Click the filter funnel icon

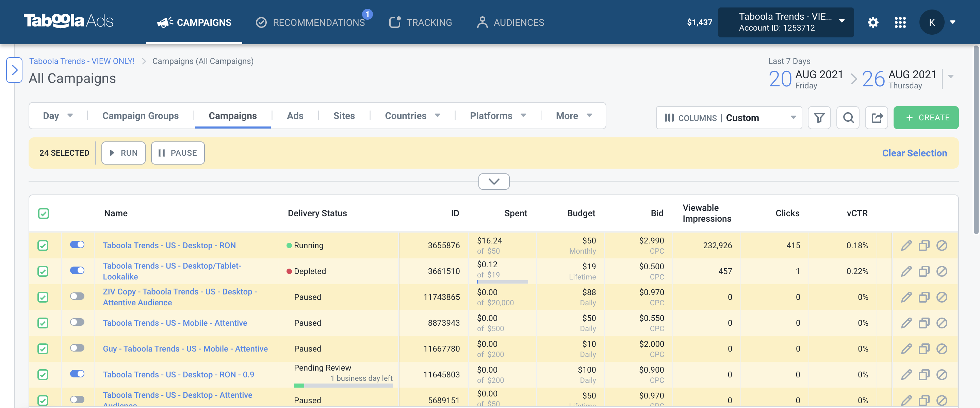(x=819, y=118)
